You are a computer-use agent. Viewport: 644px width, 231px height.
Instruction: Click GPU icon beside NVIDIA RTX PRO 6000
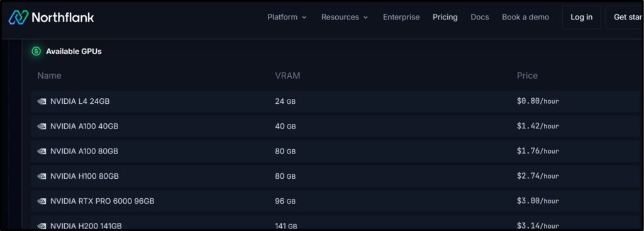(x=42, y=201)
